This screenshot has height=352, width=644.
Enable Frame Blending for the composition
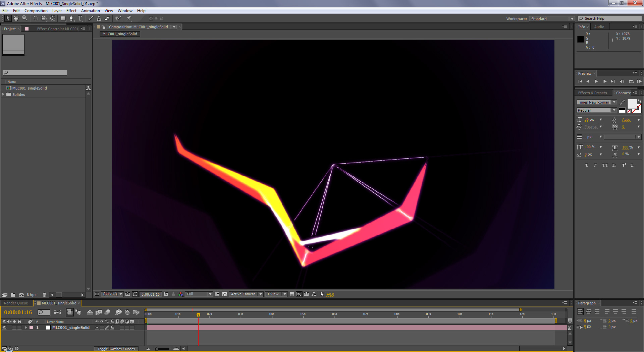click(x=99, y=312)
